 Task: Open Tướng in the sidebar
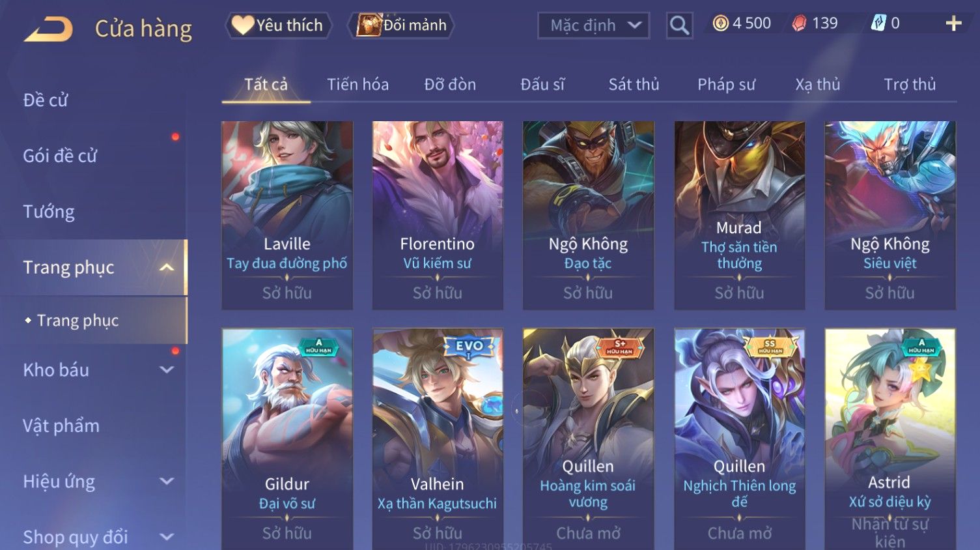tap(49, 212)
